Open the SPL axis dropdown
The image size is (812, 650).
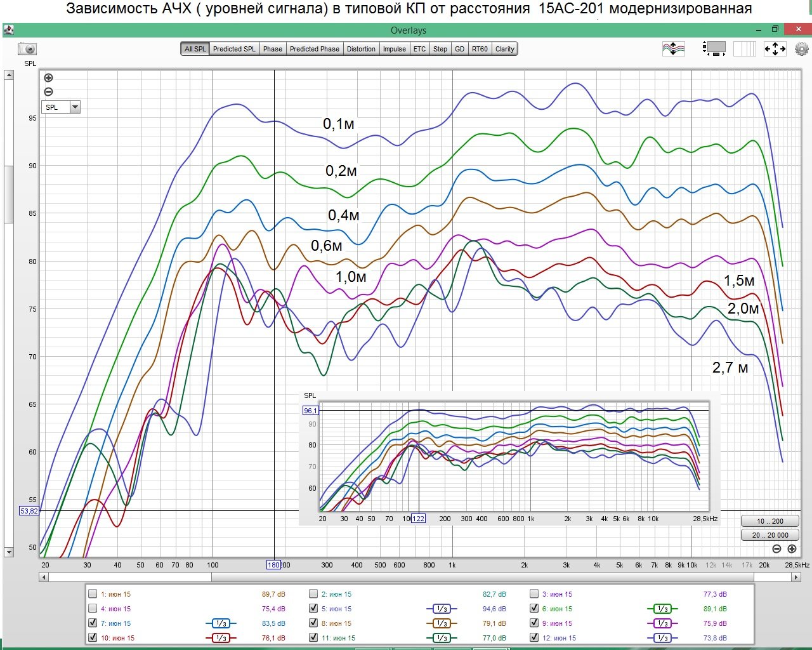click(x=61, y=107)
